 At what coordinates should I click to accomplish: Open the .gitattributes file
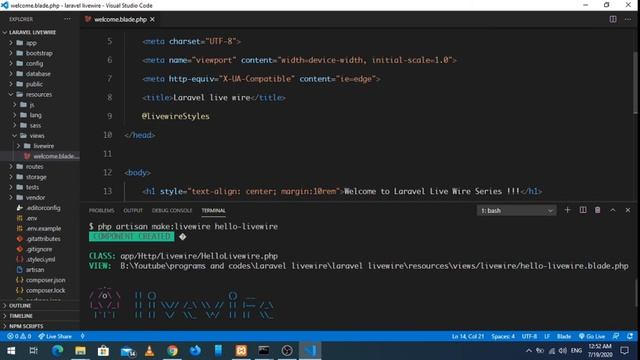[43, 239]
